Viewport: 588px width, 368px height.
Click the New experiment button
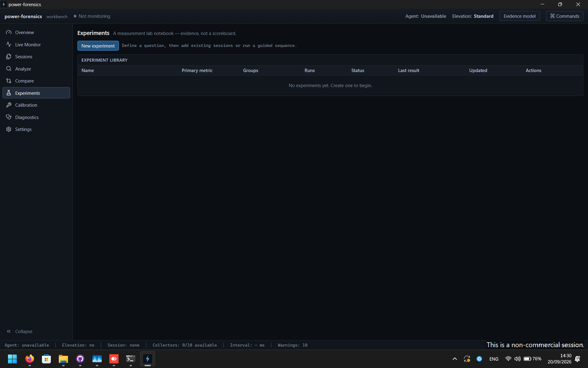[98, 45]
